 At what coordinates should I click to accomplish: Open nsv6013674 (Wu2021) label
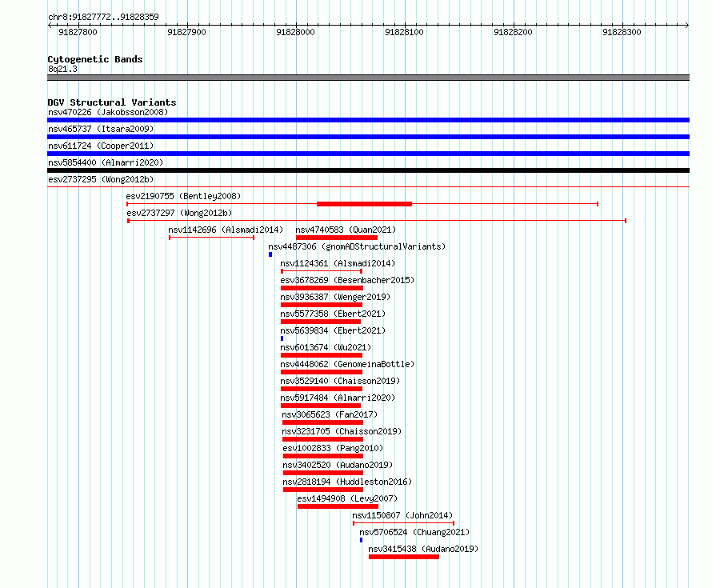point(326,347)
